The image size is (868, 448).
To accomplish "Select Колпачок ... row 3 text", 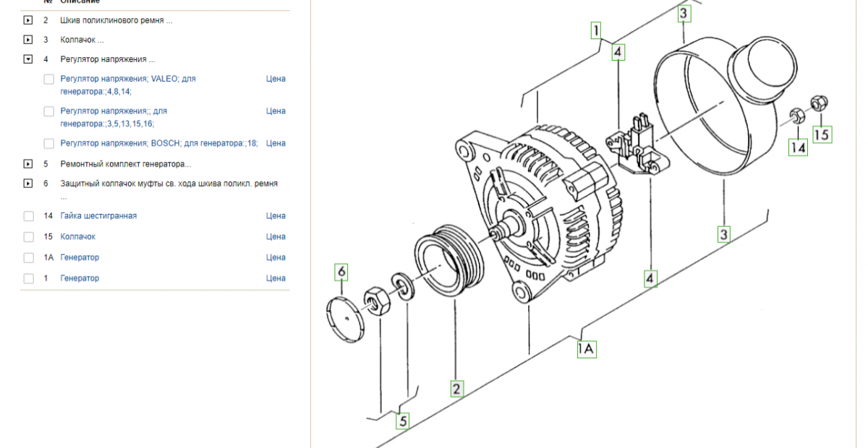I will 82,40.
